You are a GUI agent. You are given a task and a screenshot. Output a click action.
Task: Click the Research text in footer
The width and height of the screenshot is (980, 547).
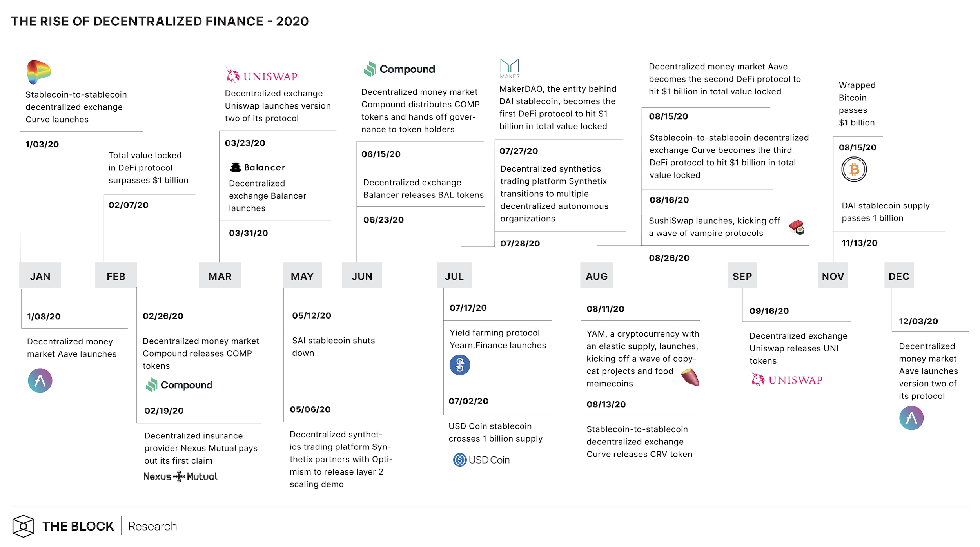[152, 526]
